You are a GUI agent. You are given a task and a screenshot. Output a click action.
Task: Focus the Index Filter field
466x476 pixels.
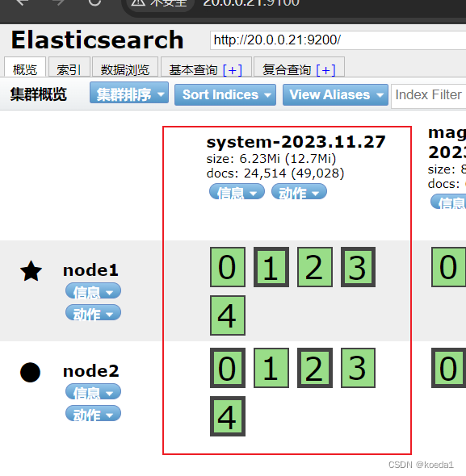tap(428, 96)
